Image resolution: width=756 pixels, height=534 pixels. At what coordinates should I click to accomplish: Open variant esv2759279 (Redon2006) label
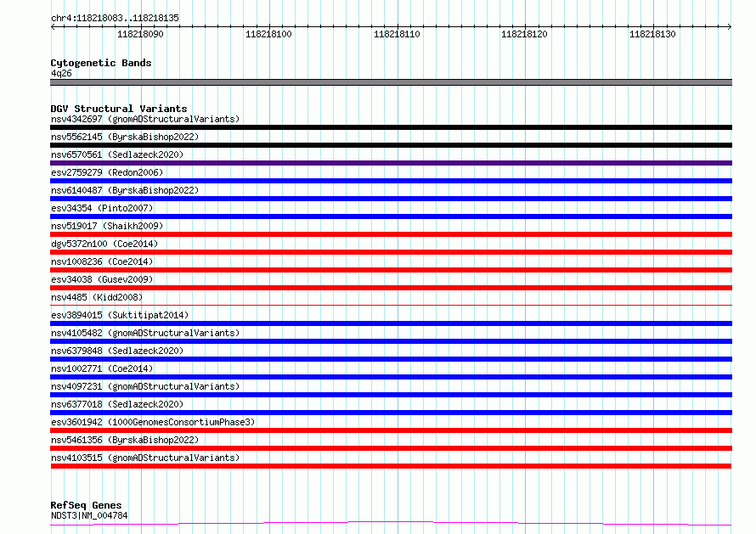(107, 172)
